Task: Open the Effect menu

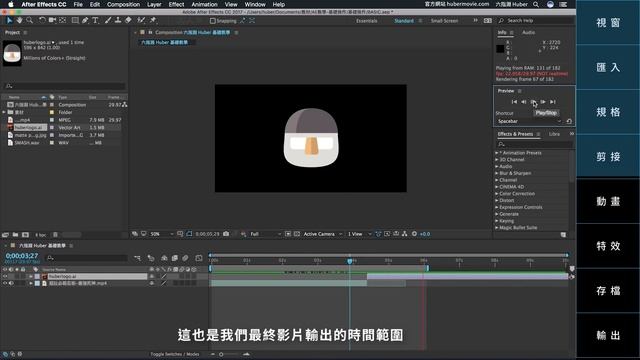Action: (x=176, y=4)
